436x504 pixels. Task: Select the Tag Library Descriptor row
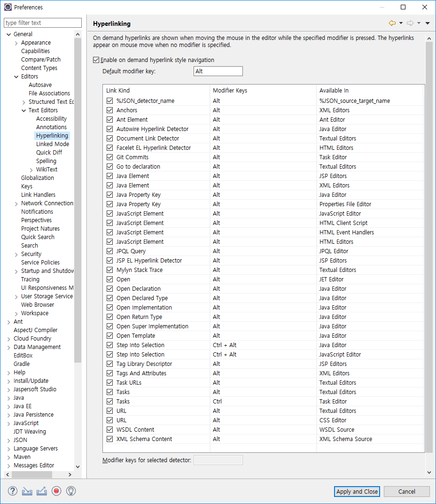[263, 364]
